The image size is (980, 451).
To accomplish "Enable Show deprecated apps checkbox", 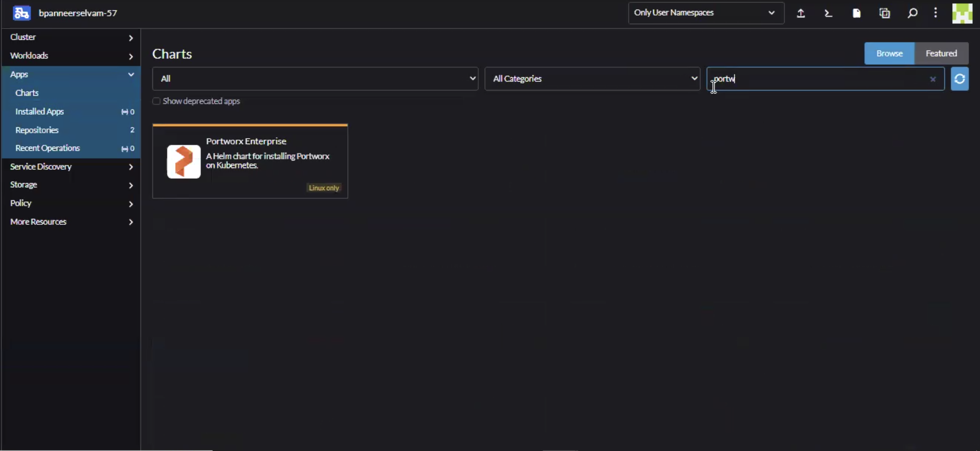I will [156, 101].
